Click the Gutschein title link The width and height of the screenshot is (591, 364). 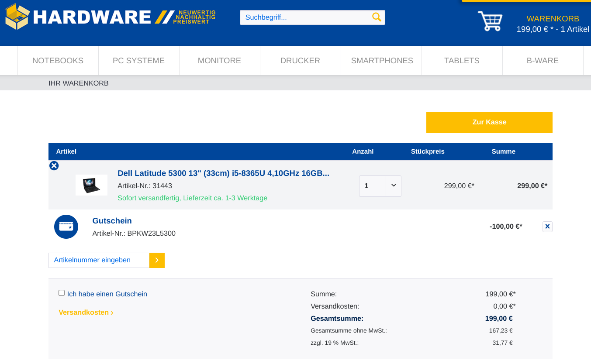point(112,221)
